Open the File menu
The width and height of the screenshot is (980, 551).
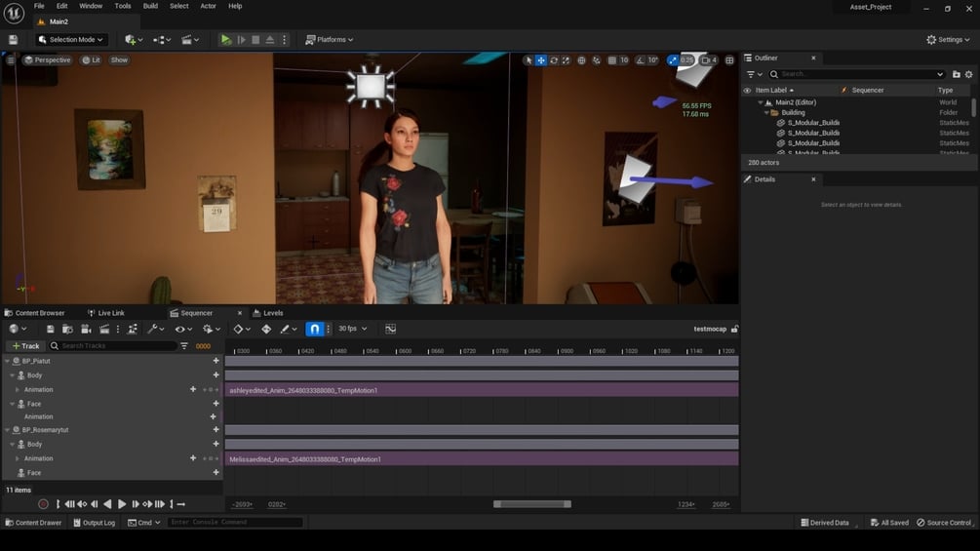point(39,6)
